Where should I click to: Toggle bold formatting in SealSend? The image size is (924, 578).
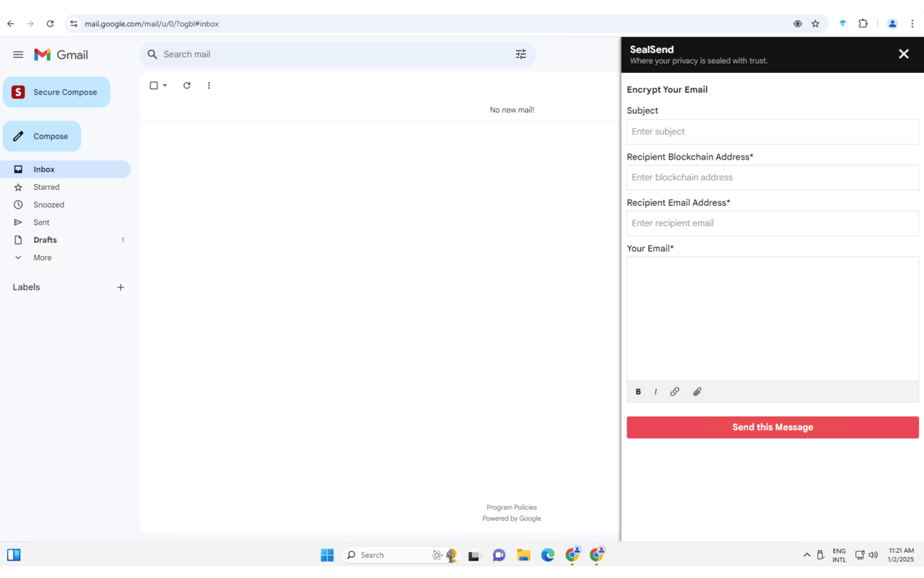pyautogui.click(x=637, y=391)
